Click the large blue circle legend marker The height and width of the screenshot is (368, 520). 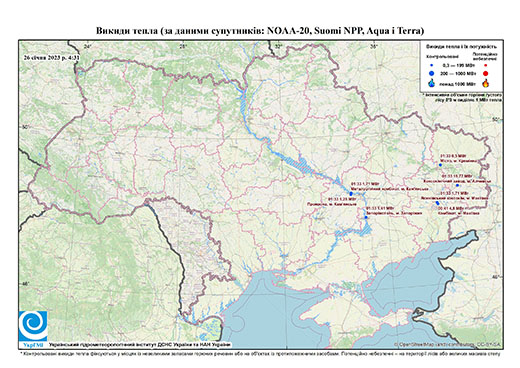[x=432, y=73]
